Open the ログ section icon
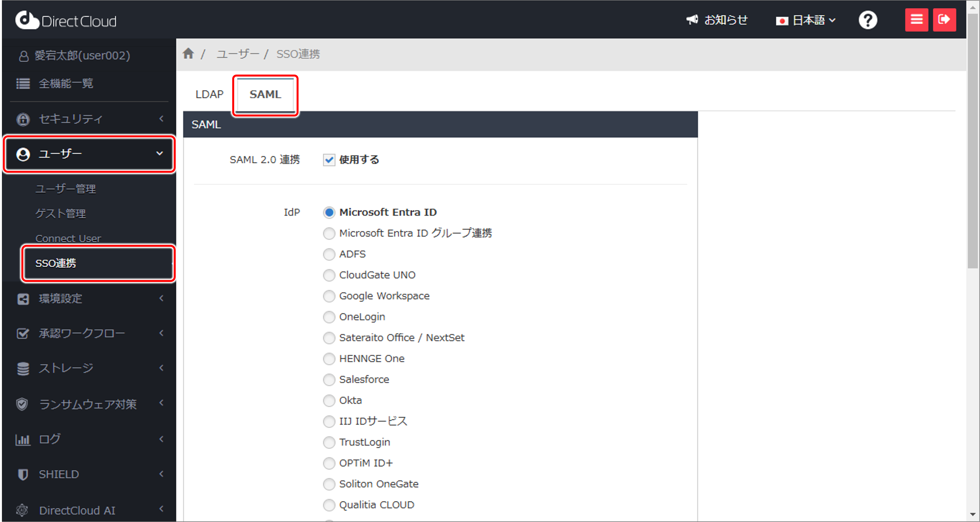The image size is (980, 522). coord(23,439)
